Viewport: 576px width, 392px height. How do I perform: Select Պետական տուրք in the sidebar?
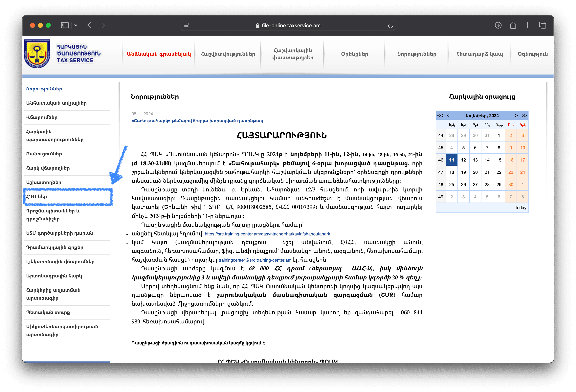pos(67,313)
